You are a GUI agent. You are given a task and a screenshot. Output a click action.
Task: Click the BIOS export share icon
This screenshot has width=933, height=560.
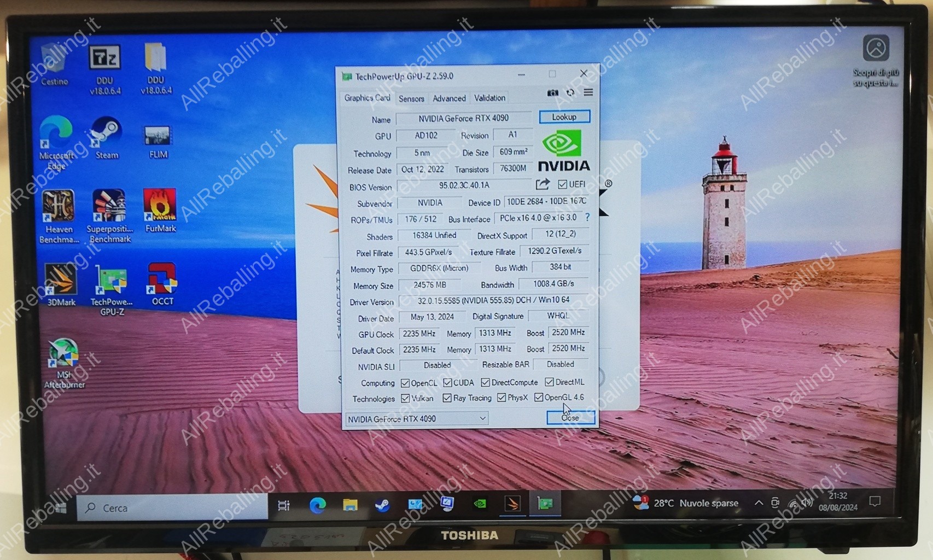coord(543,184)
